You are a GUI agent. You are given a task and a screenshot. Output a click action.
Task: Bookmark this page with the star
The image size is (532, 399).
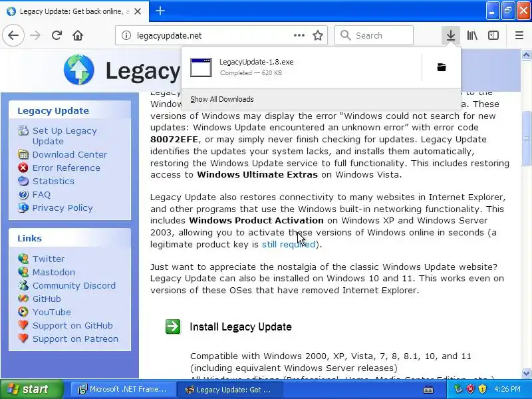[318, 35]
